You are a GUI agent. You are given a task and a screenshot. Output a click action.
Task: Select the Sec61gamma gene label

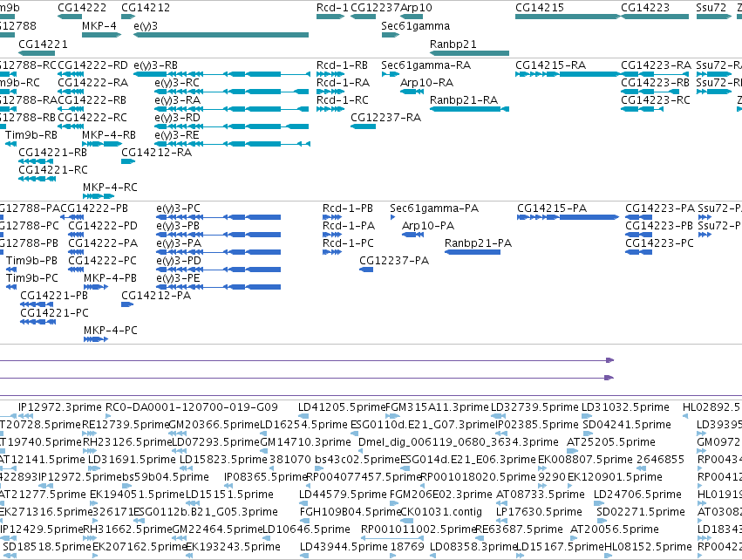tap(416, 26)
